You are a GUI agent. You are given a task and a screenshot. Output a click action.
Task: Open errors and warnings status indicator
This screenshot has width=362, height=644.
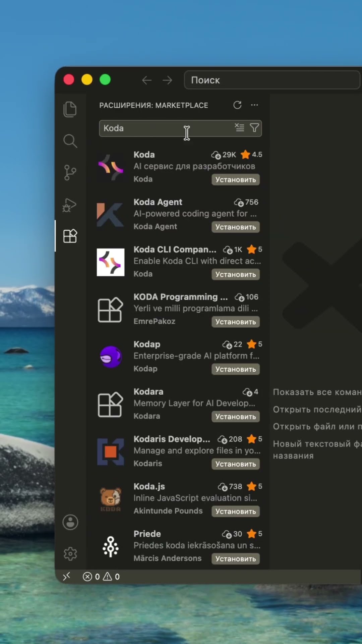101,577
